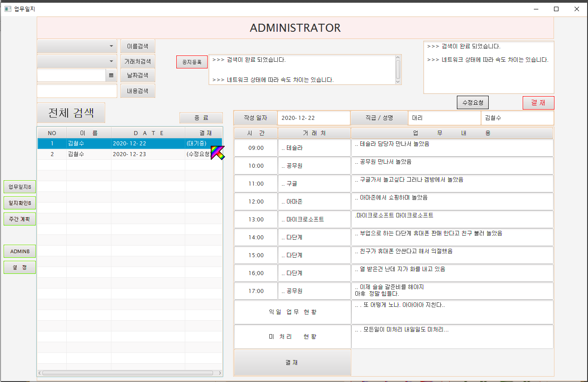Image resolution: width=588 pixels, height=382 pixels.
Task: Click the 종료 button
Action: click(201, 118)
